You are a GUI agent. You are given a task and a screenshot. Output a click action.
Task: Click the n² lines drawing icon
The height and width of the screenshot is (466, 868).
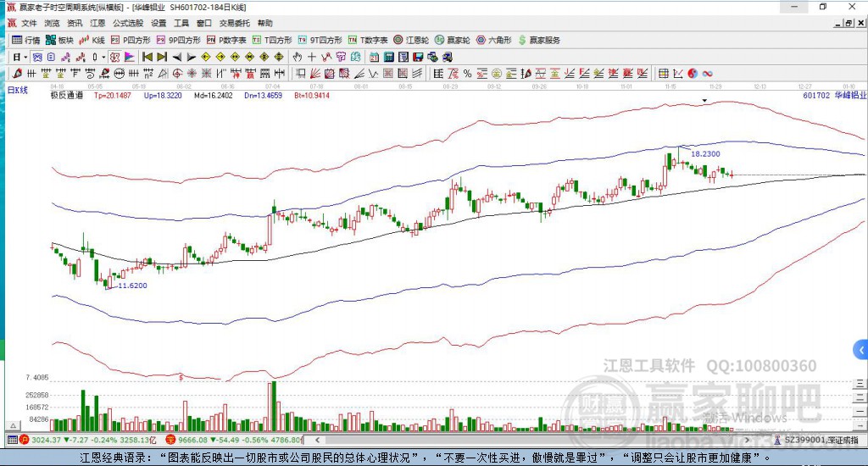click(x=148, y=74)
